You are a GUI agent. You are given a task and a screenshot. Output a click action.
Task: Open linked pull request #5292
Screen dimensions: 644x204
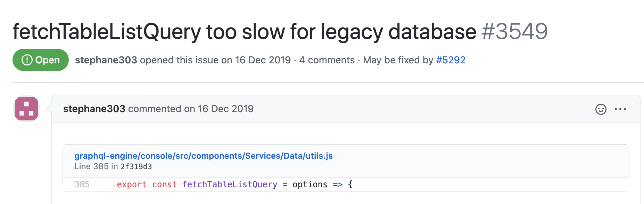(451, 60)
